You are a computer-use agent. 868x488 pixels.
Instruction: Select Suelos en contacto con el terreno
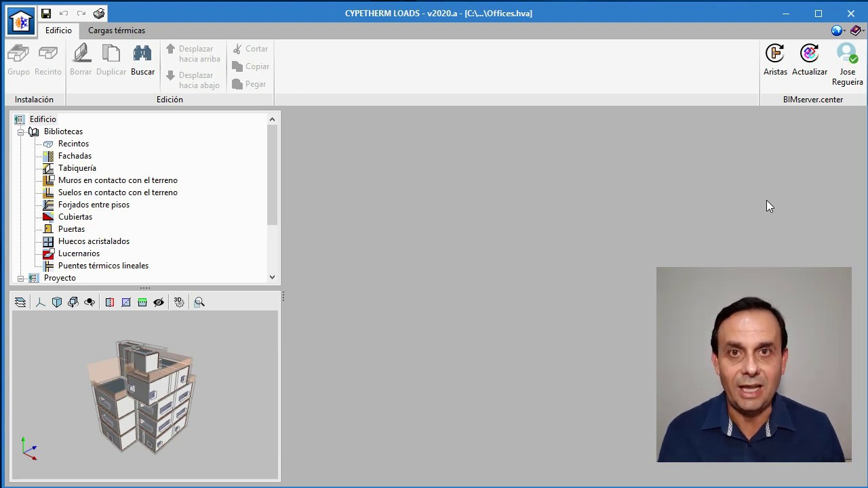(118, 192)
